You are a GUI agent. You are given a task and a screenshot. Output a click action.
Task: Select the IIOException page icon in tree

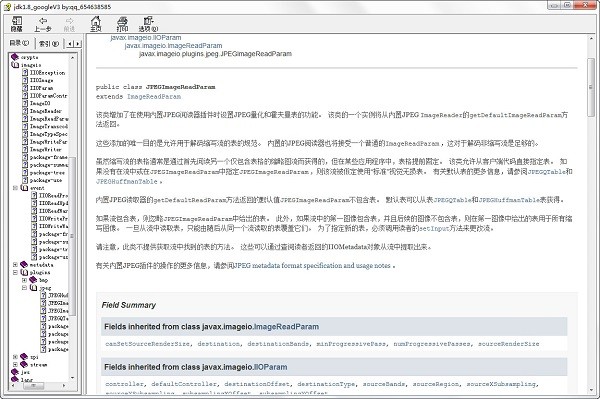(x=25, y=73)
